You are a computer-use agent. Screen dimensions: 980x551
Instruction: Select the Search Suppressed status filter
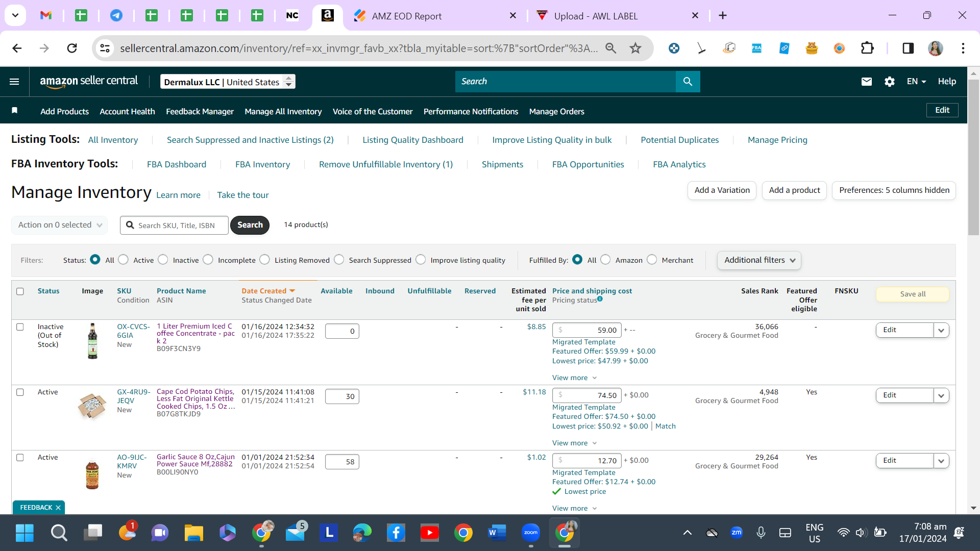(339, 260)
